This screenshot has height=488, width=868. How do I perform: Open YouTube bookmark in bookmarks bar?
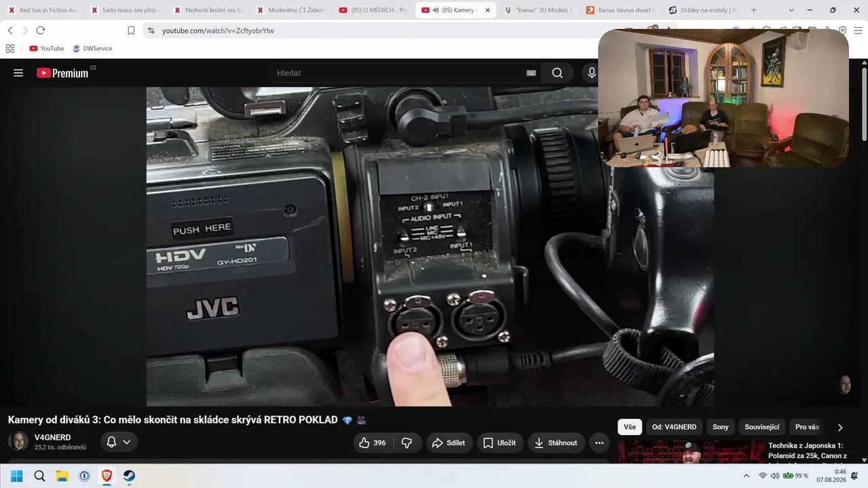[47, 49]
